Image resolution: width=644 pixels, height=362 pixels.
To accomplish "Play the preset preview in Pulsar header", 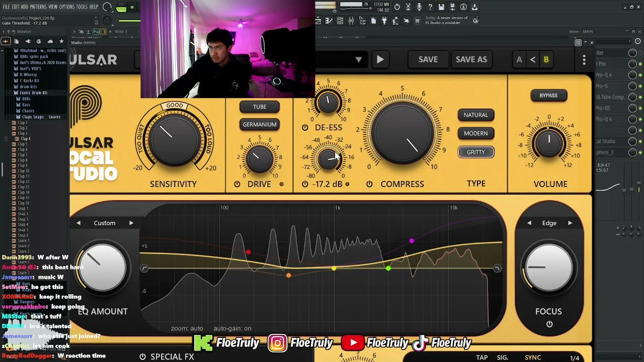I will point(380,59).
